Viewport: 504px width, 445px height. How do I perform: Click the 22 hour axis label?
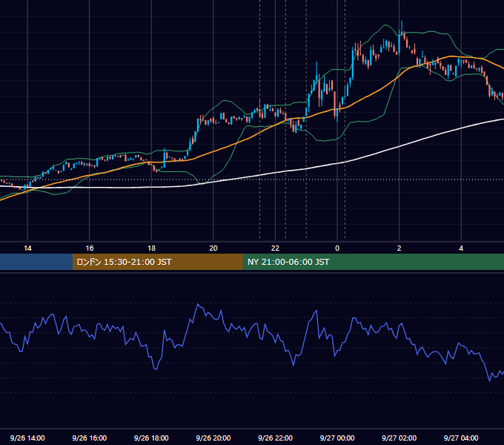pyautogui.click(x=275, y=248)
